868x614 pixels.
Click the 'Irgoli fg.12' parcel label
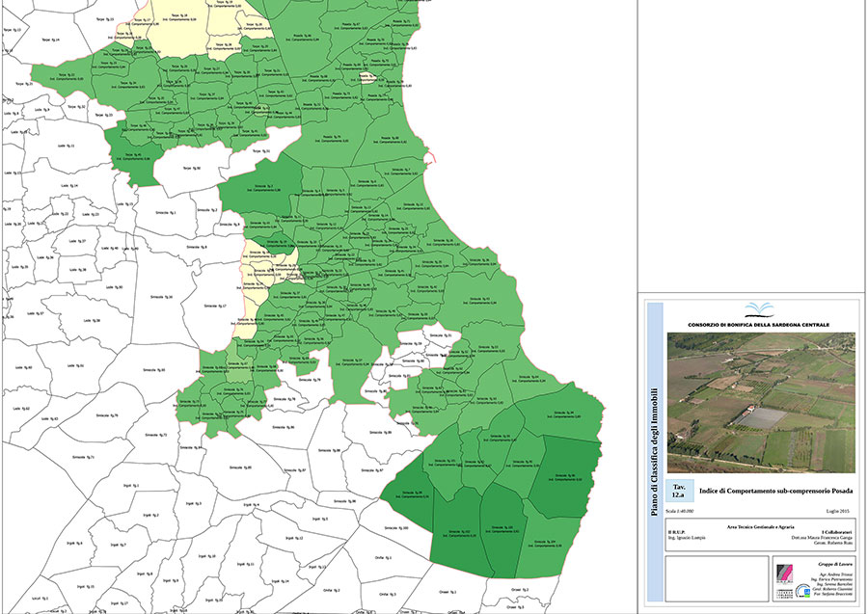click(295, 538)
